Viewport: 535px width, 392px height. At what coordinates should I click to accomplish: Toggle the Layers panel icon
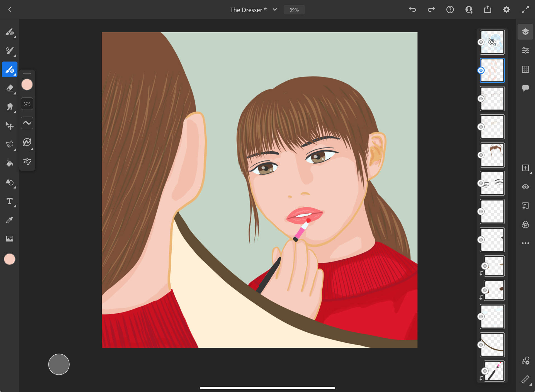coord(525,32)
